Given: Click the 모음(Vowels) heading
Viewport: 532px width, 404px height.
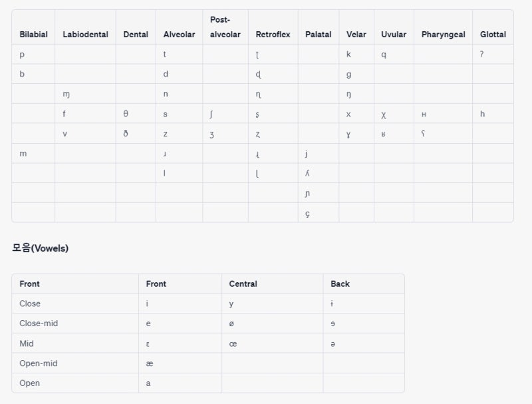Looking at the screenshot, I should (41, 248).
